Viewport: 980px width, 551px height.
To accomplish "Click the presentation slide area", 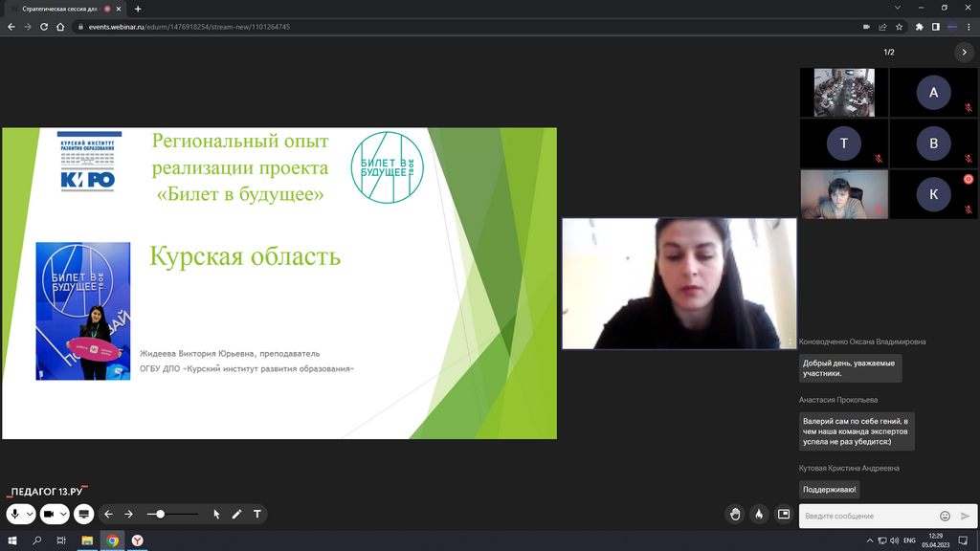I will pyautogui.click(x=279, y=283).
